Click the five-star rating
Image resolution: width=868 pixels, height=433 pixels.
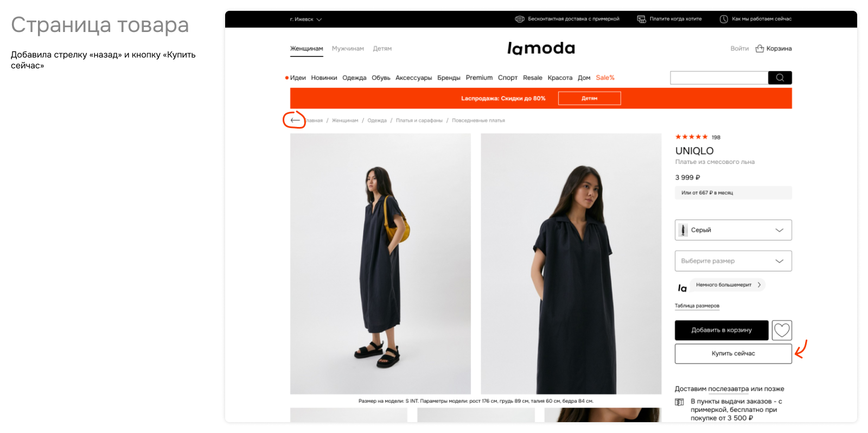click(691, 137)
